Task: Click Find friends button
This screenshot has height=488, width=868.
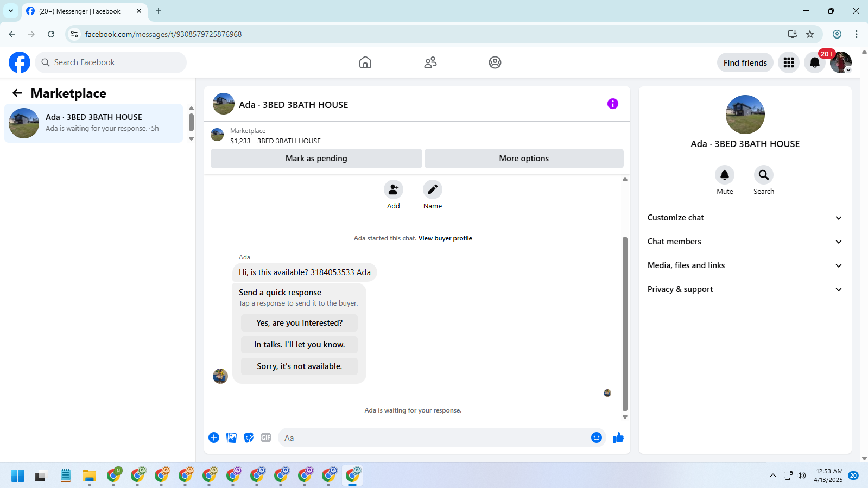Action: pyautogui.click(x=745, y=62)
